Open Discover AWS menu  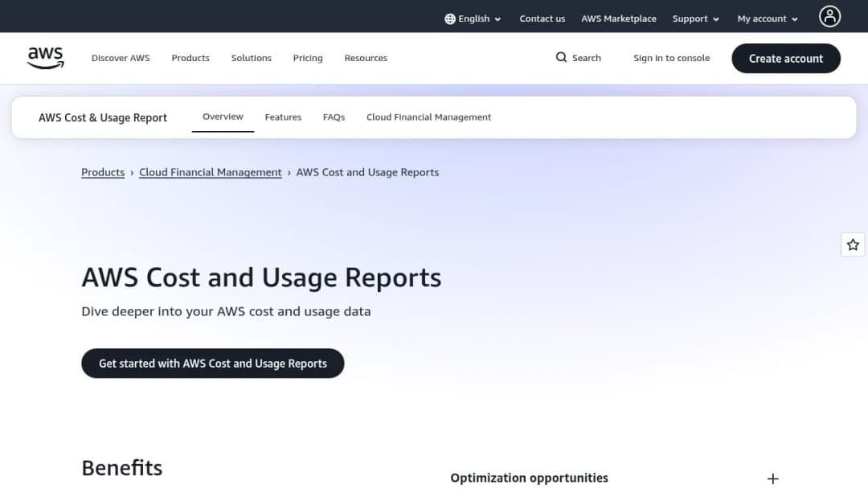121,58
